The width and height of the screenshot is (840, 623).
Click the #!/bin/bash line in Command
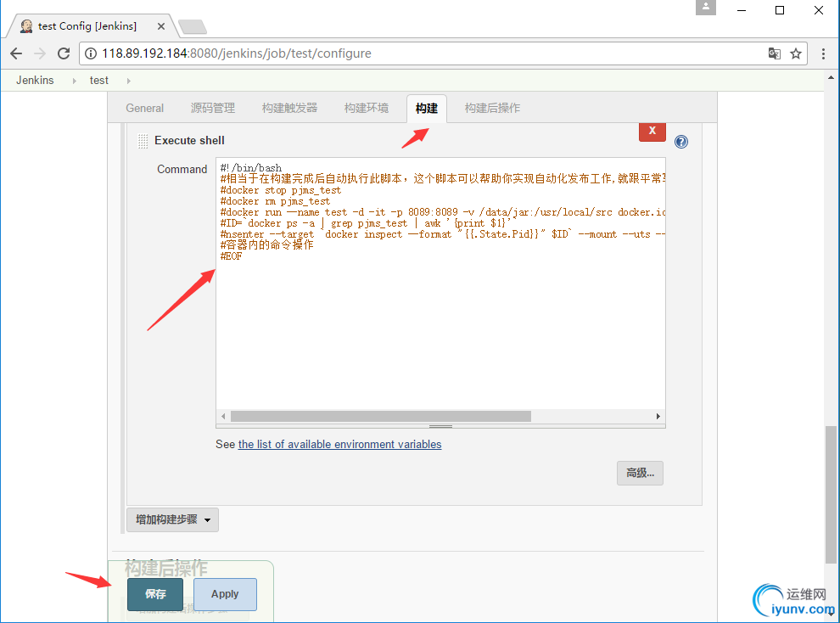pyautogui.click(x=250, y=168)
